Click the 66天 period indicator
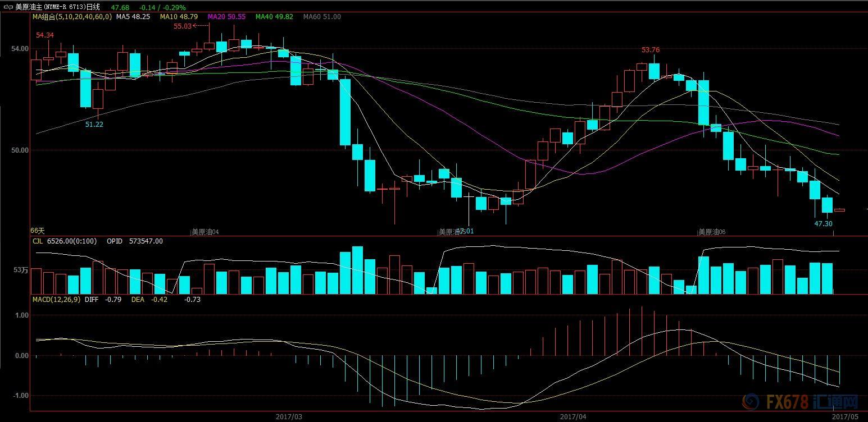 coord(37,231)
